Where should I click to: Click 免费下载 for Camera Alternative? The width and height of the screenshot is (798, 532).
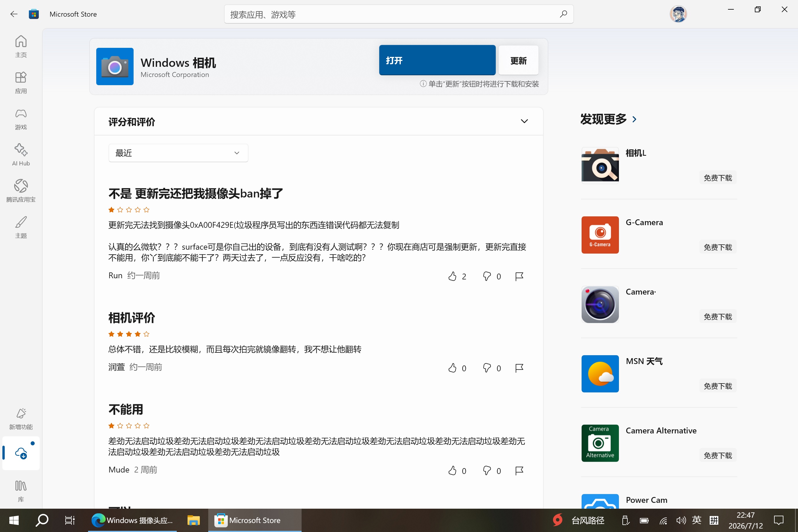coord(717,455)
